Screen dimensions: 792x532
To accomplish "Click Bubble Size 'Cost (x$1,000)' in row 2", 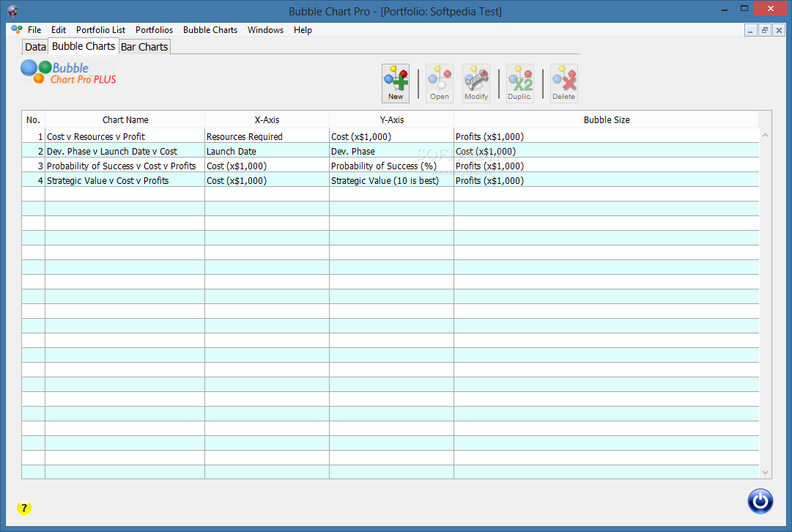I will coord(606,151).
